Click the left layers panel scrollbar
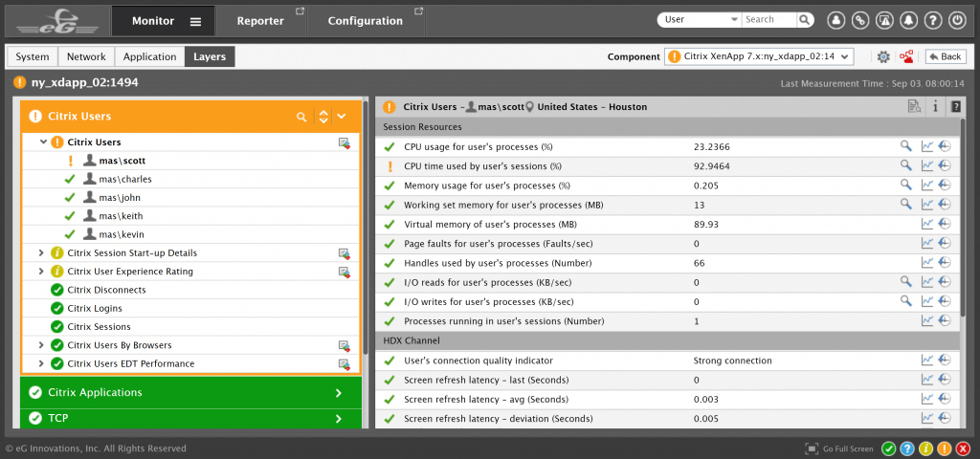Viewport: 980px width, 459px height. [x=366, y=228]
